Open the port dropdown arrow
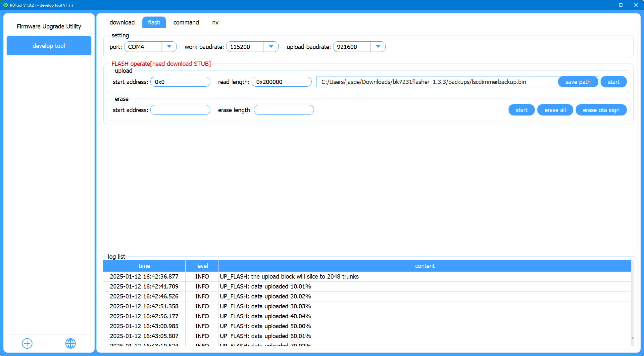 pos(169,47)
